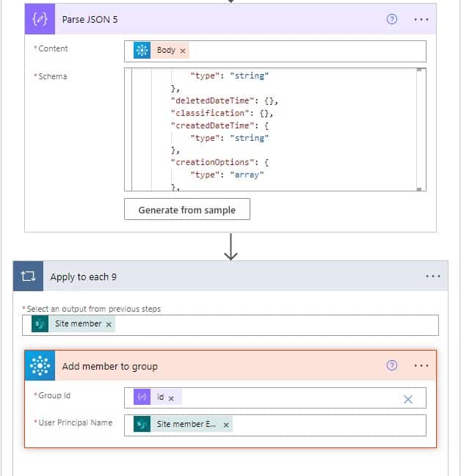The width and height of the screenshot is (461, 476).
Task: Click inside the Content input field
Action: (x=275, y=51)
